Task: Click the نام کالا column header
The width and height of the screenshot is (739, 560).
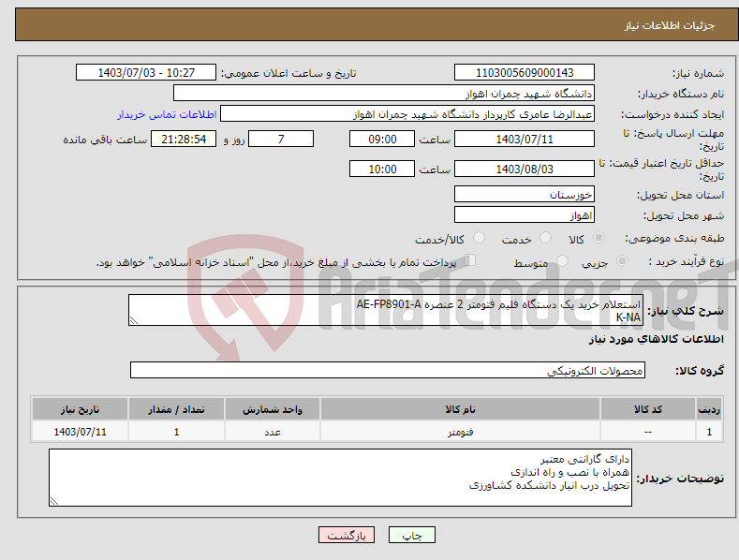Action: 460,409
